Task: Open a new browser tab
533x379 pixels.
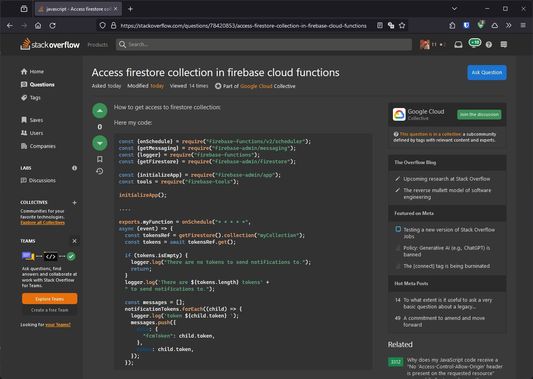Action: 130,9
